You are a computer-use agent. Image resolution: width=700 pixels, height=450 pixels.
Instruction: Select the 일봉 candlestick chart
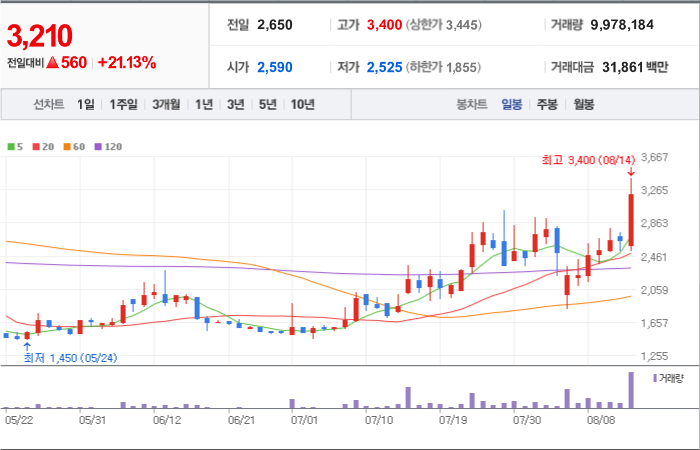pyautogui.click(x=512, y=104)
